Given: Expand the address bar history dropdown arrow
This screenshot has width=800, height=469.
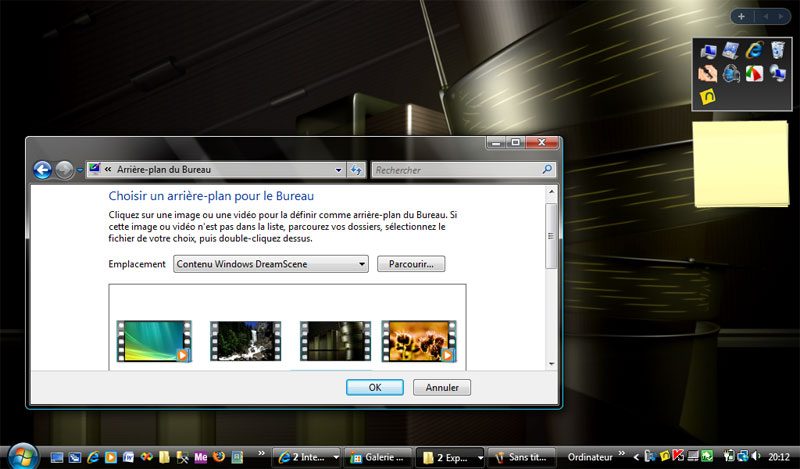Looking at the screenshot, I should tap(338, 170).
